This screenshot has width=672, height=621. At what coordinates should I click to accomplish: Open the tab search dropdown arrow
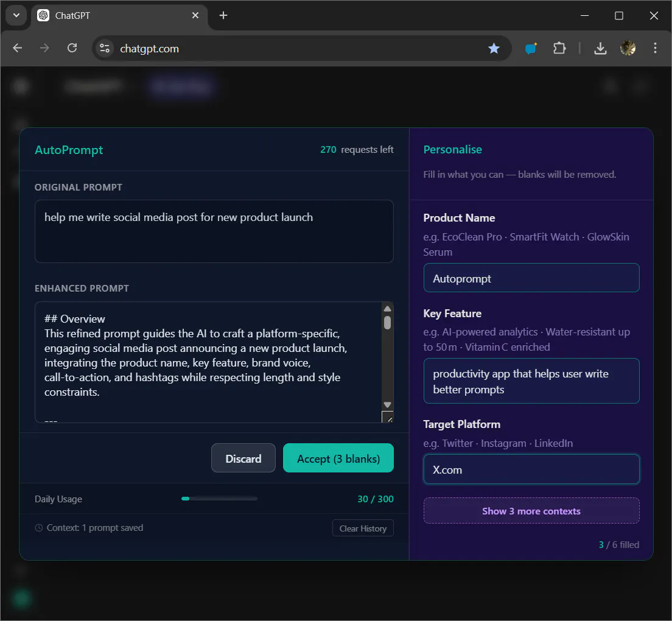[16, 15]
